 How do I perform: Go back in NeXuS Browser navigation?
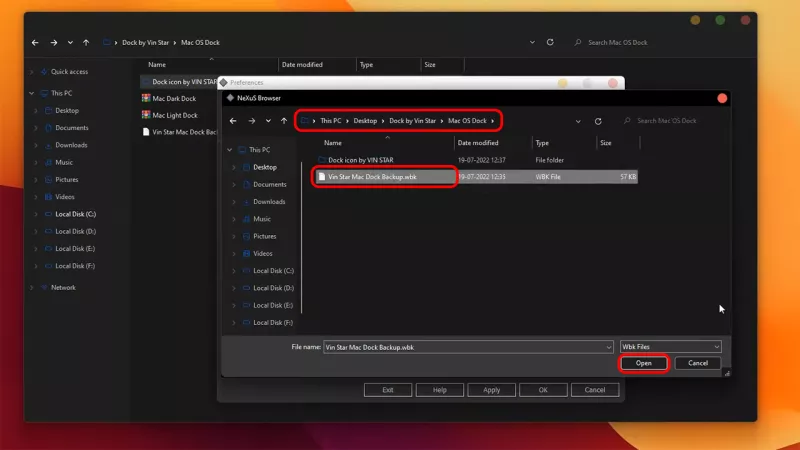click(x=233, y=121)
